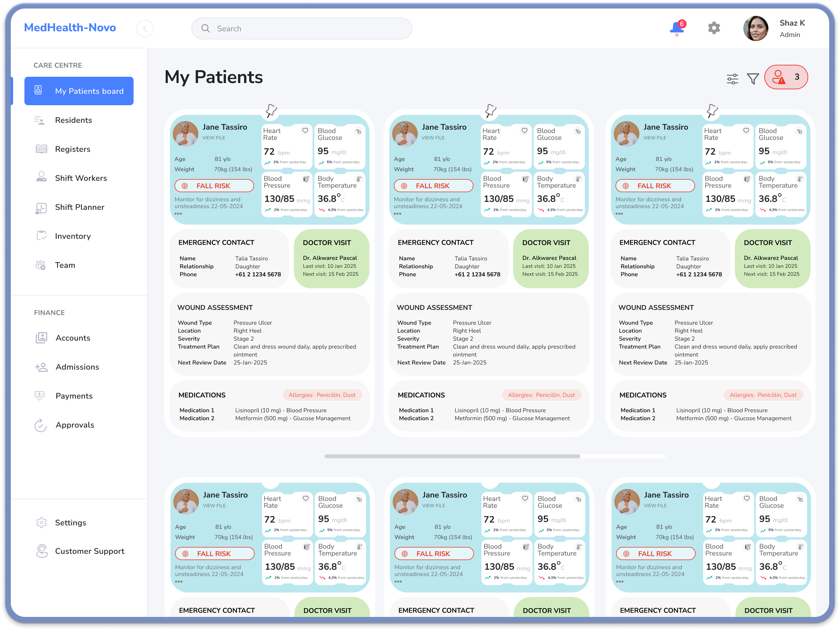Click the Customer Support headset icon
The height and width of the screenshot is (630, 840).
[x=41, y=551]
